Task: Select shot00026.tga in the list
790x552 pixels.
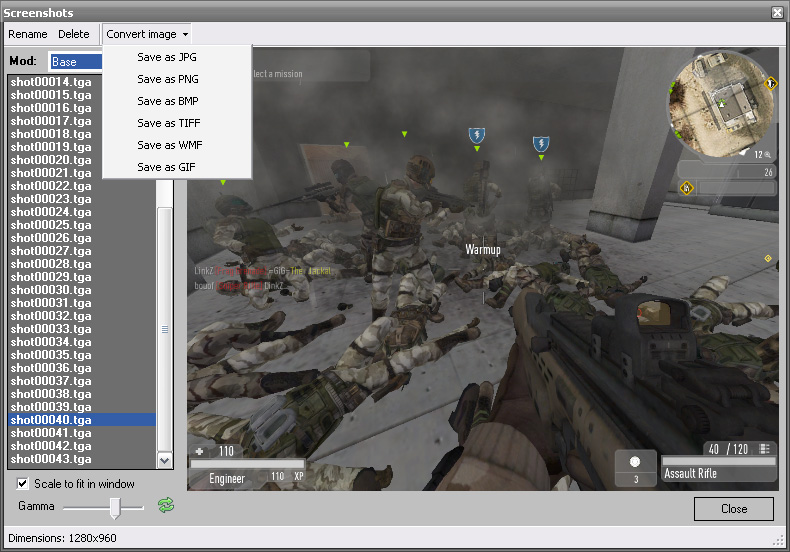Action: (82, 238)
